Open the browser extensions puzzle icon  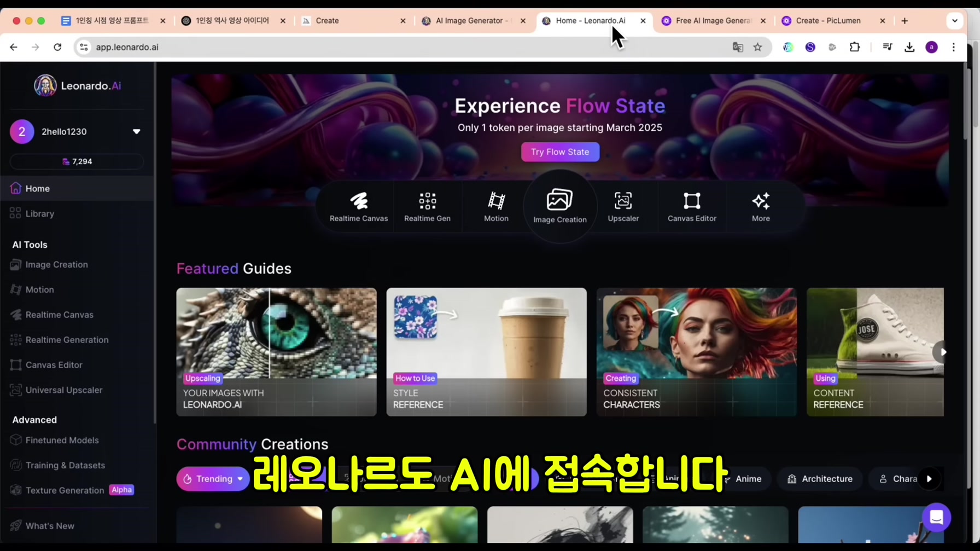pyautogui.click(x=855, y=47)
